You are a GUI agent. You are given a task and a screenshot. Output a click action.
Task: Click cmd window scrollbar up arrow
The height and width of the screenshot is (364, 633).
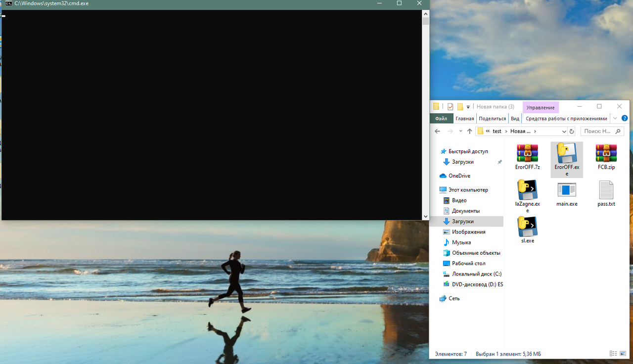[x=425, y=13]
